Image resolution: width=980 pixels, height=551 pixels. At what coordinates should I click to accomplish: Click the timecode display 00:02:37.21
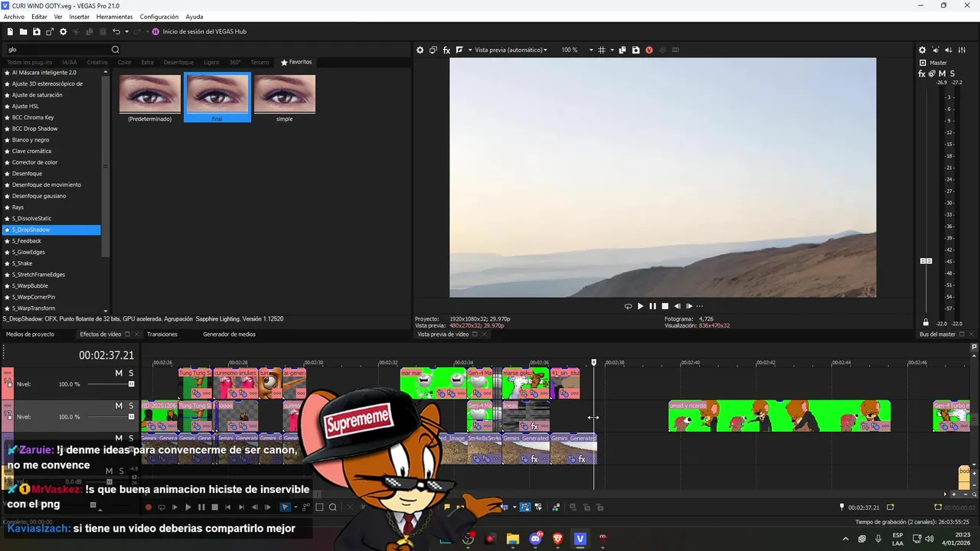[106, 355]
